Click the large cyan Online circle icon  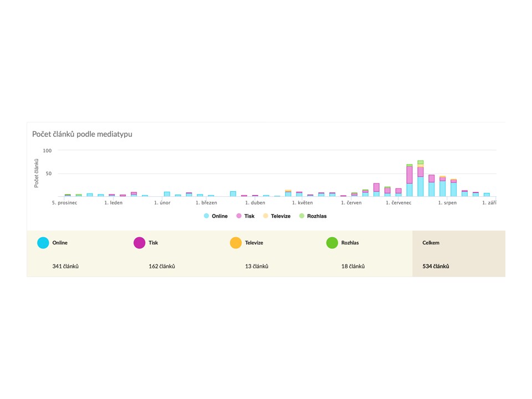(x=43, y=243)
